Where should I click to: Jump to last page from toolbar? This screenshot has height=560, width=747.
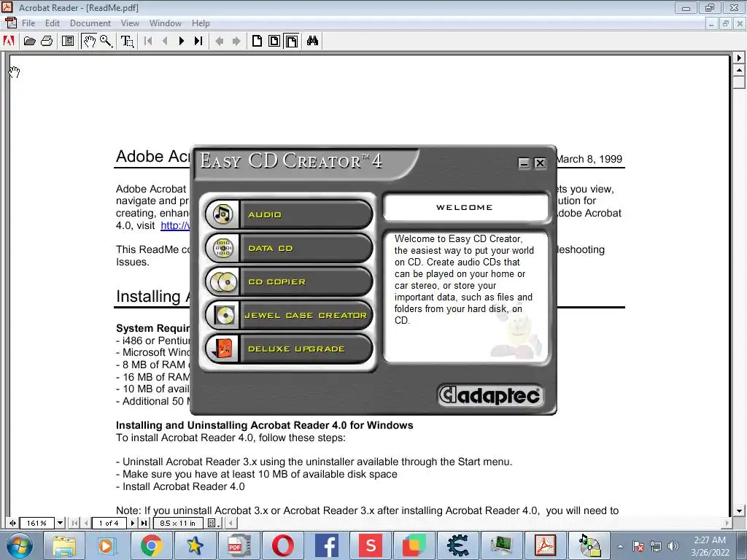(198, 41)
